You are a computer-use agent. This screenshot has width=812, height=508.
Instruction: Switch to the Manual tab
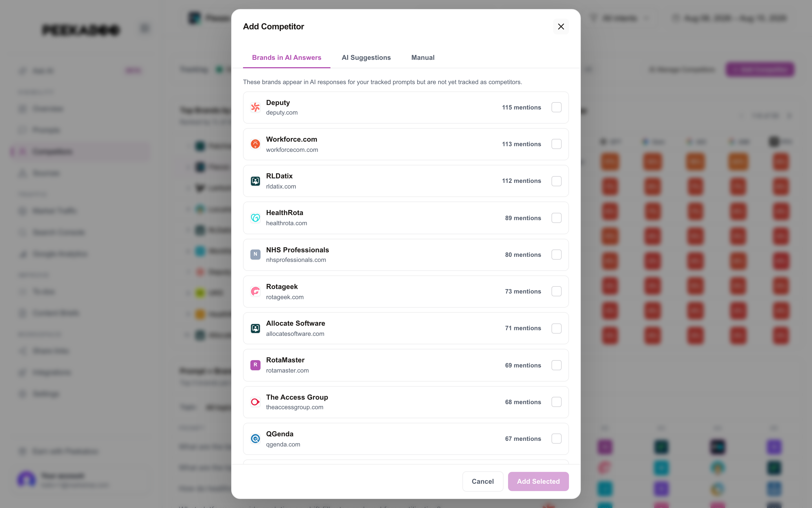click(x=423, y=58)
